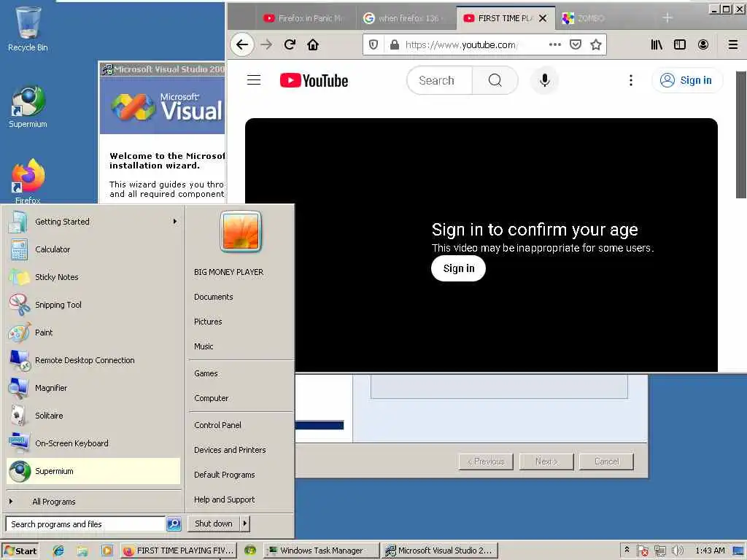The height and width of the screenshot is (560, 747).
Task: Open YouTube settings three-dot menu
Action: pyautogui.click(x=631, y=80)
